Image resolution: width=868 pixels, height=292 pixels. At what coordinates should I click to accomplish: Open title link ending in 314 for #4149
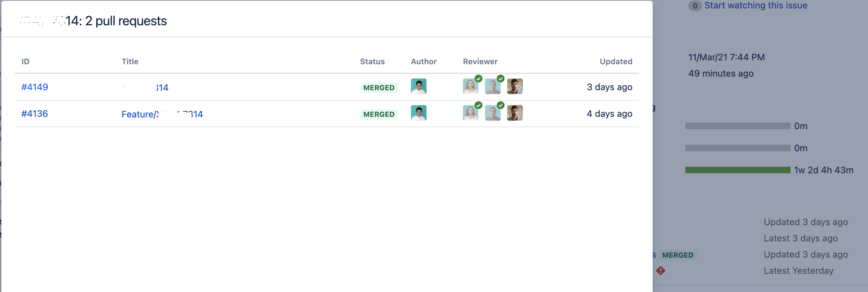[145, 88]
